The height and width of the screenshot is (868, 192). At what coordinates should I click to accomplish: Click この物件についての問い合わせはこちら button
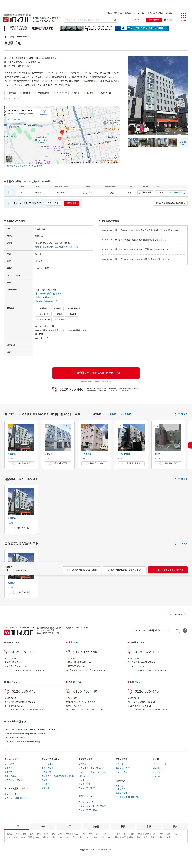pyautogui.click(x=96, y=373)
